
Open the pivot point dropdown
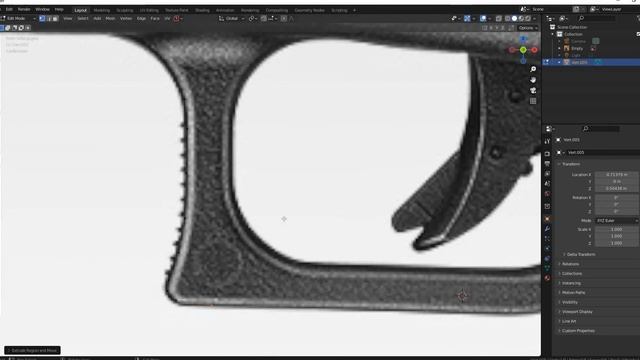click(x=253, y=18)
